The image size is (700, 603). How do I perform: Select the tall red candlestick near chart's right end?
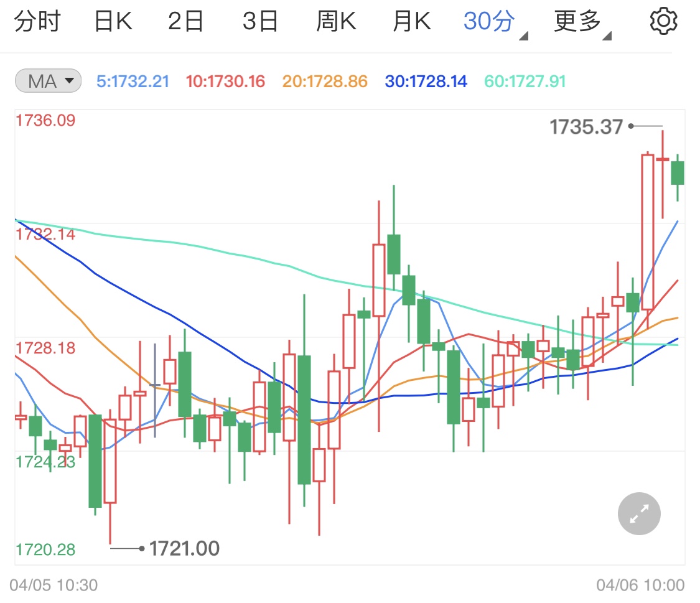(647, 232)
